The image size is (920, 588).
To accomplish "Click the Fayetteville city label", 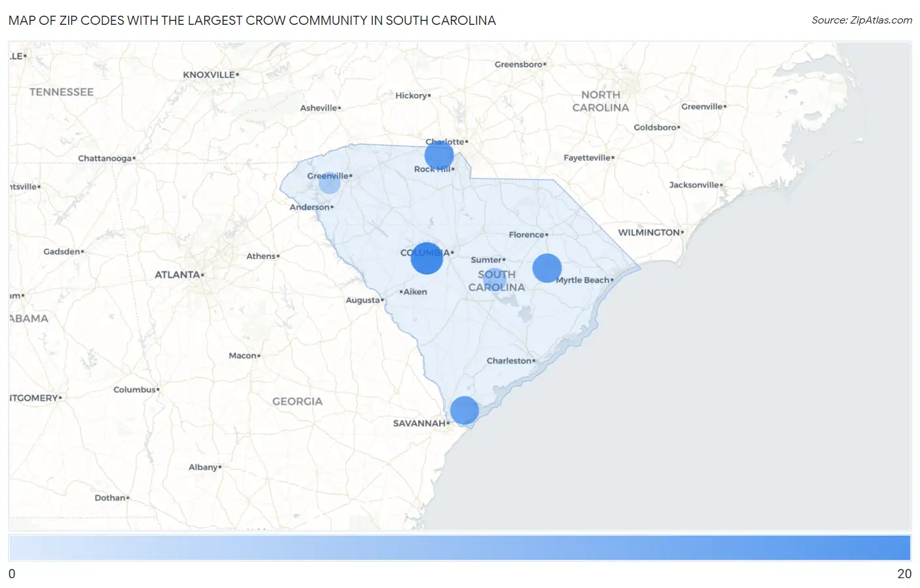I will tap(588, 158).
